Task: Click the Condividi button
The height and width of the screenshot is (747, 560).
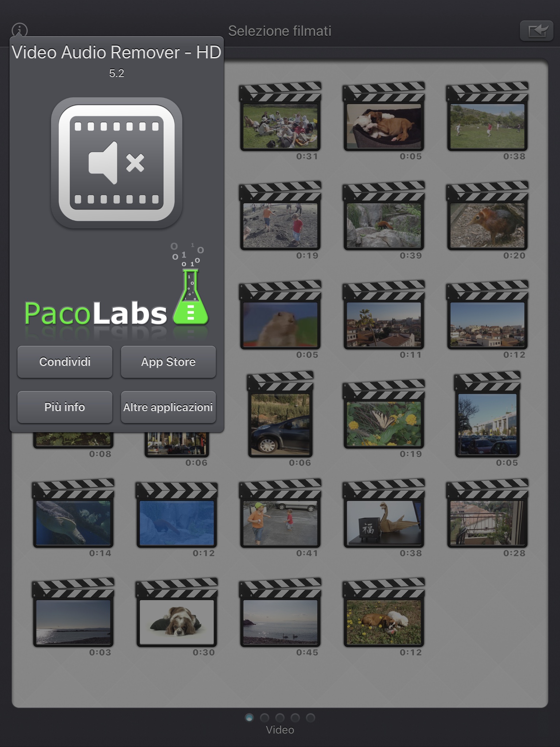Action: (x=65, y=362)
